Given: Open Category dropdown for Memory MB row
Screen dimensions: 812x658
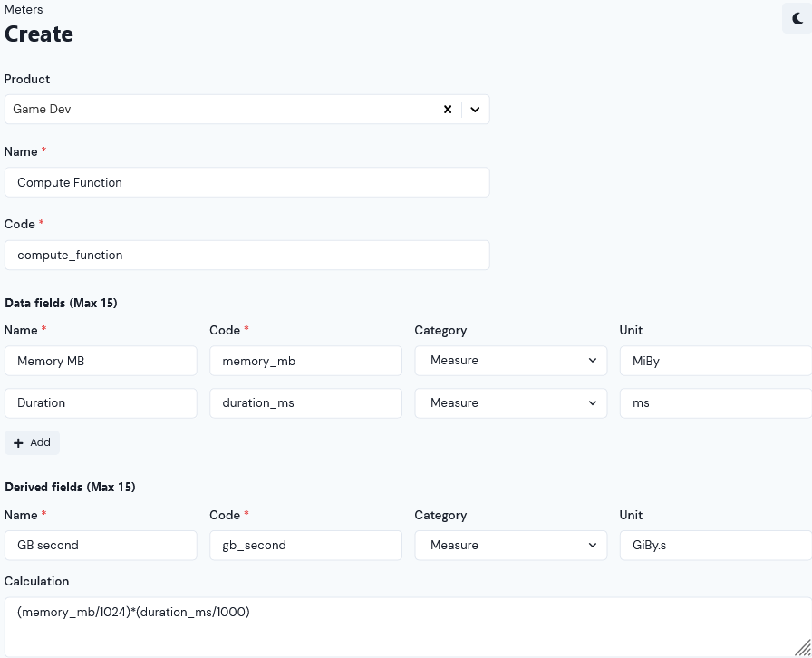Looking at the screenshot, I should [x=510, y=361].
